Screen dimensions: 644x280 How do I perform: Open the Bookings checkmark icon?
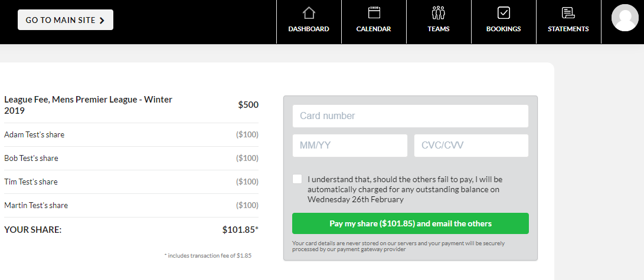tap(504, 12)
